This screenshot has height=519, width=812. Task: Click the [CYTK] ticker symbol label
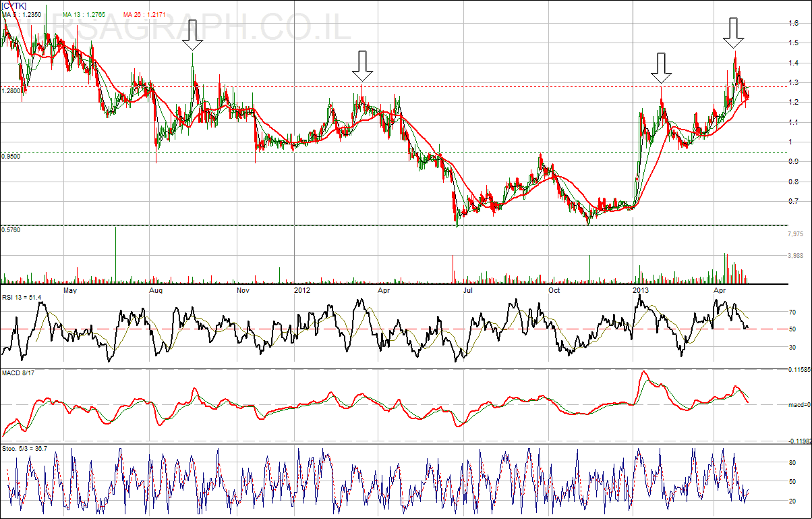14,5
